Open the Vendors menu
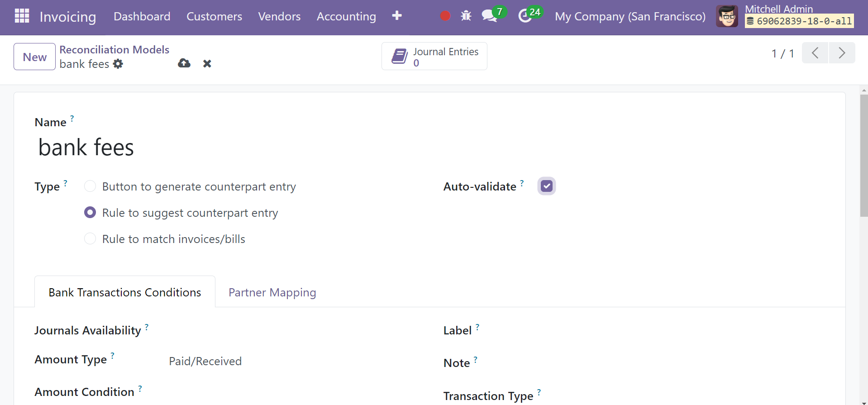 (x=279, y=16)
